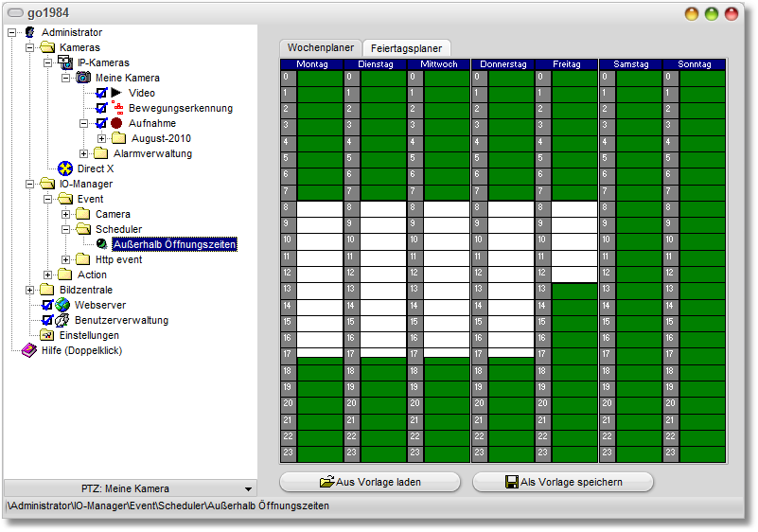This screenshot has height=532, width=758.
Task: Click the IP-Kameras network icon
Action: [x=65, y=62]
